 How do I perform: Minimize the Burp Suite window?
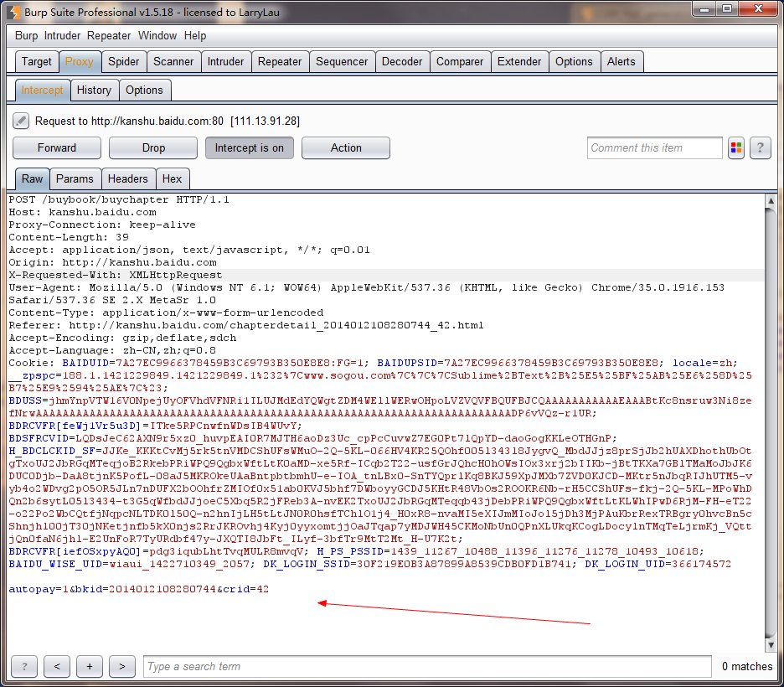coord(704,9)
